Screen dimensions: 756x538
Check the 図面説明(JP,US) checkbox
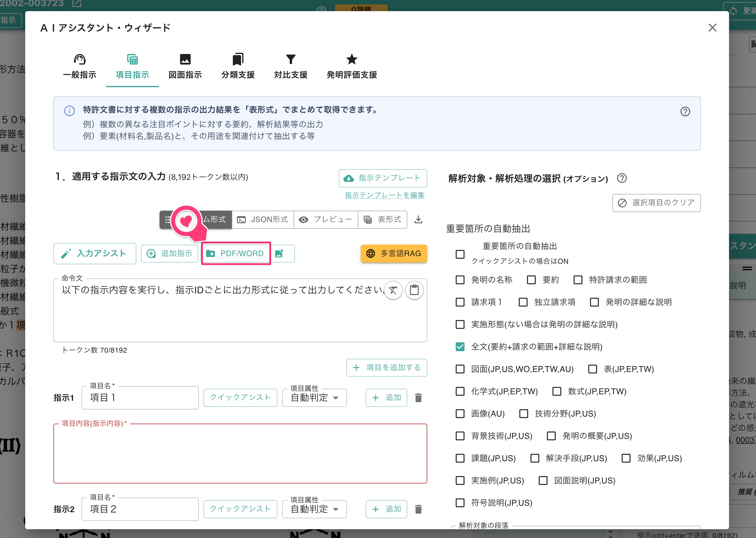tap(543, 481)
